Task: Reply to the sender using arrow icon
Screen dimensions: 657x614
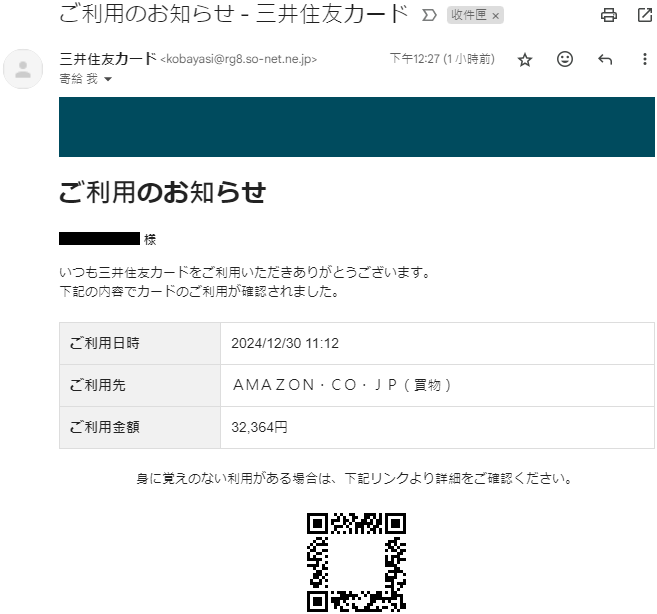Action: (605, 60)
